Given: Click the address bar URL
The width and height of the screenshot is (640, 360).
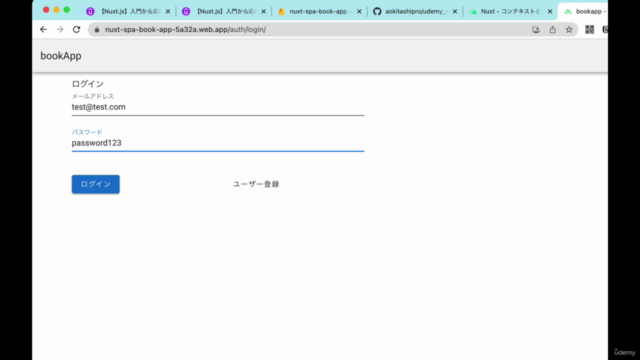Looking at the screenshot, I should coord(185,29).
